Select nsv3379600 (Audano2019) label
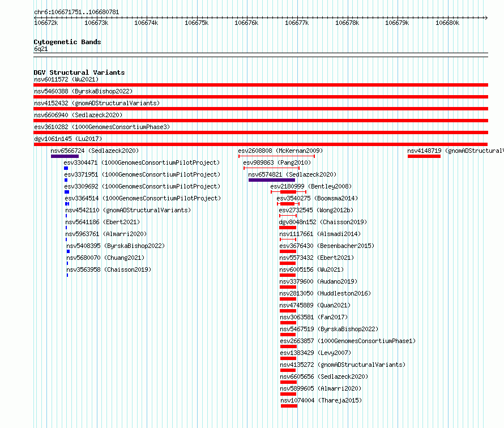 (x=318, y=281)
